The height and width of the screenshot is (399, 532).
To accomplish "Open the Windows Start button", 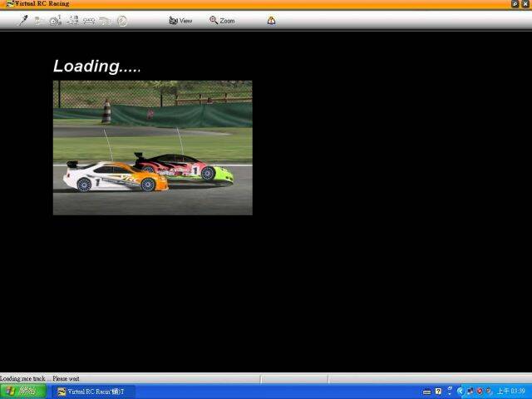I will coord(23,392).
